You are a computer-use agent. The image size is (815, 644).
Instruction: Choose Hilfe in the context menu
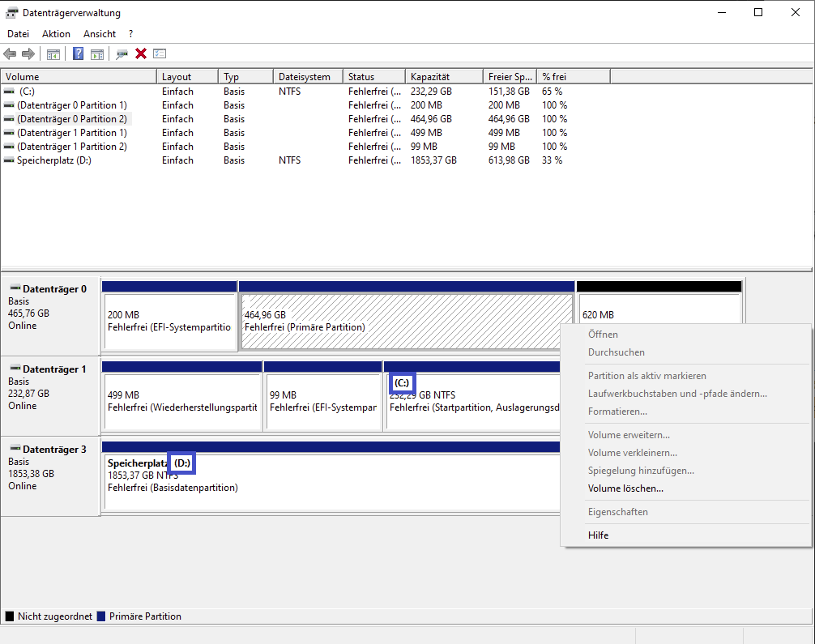(598, 535)
